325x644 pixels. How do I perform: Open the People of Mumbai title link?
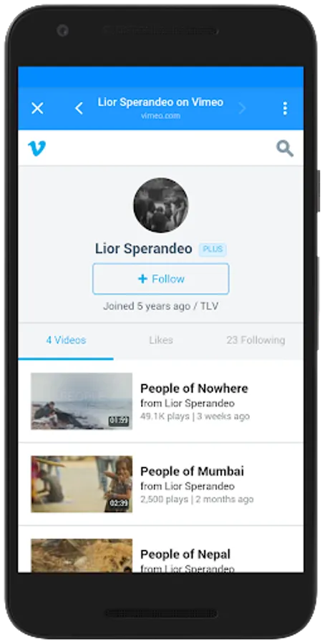pyautogui.click(x=192, y=471)
